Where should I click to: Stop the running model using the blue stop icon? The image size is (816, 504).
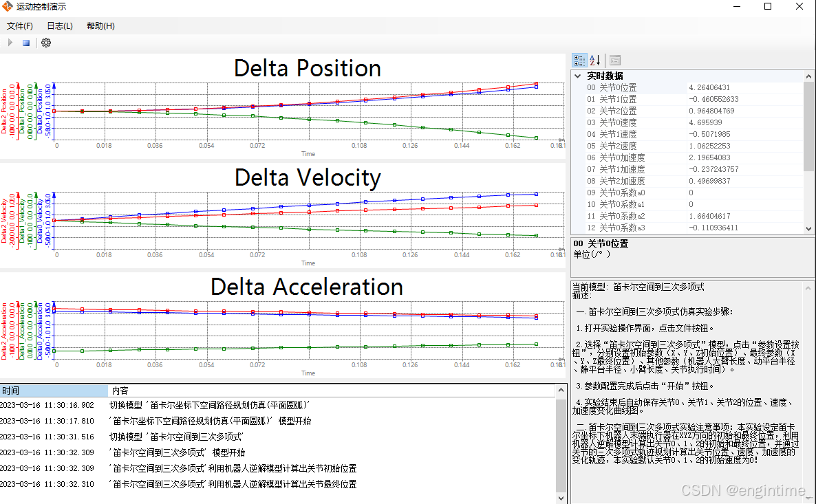(25, 42)
